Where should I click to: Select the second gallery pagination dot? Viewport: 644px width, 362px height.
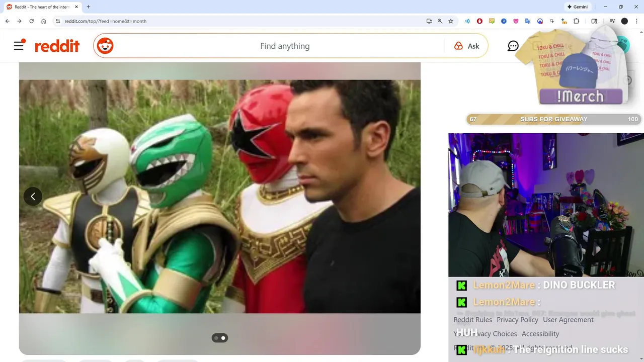tap(223, 338)
